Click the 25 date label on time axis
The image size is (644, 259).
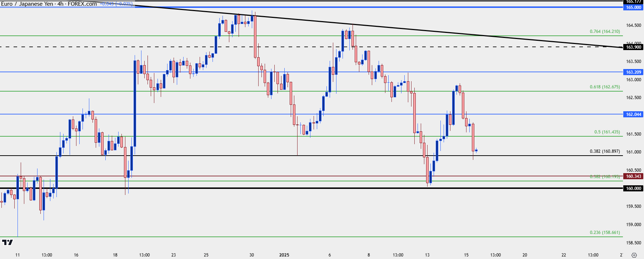pos(206,255)
